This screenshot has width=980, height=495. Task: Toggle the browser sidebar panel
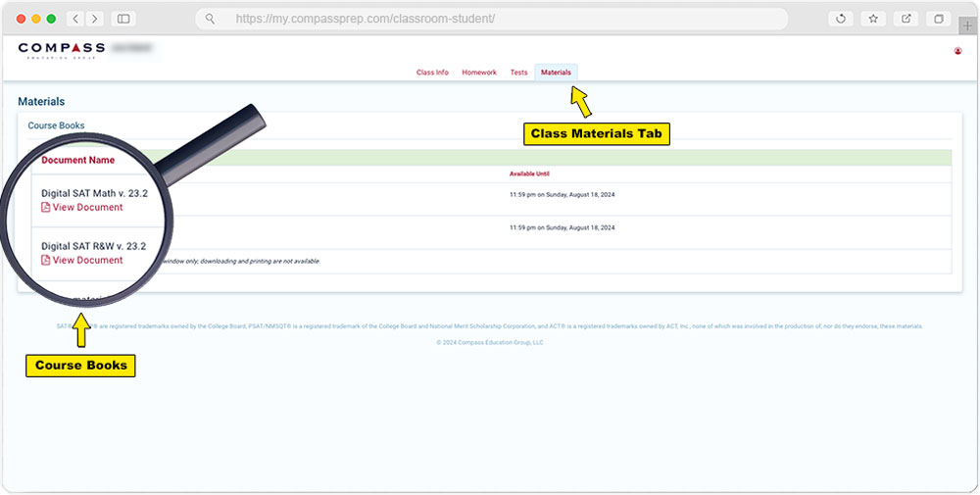pyautogui.click(x=123, y=19)
